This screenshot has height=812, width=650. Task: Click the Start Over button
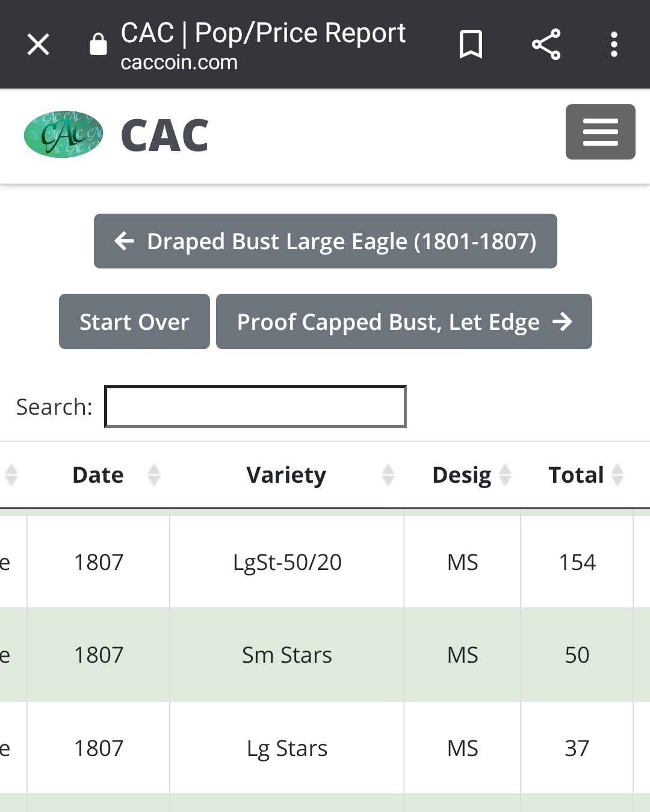134,321
